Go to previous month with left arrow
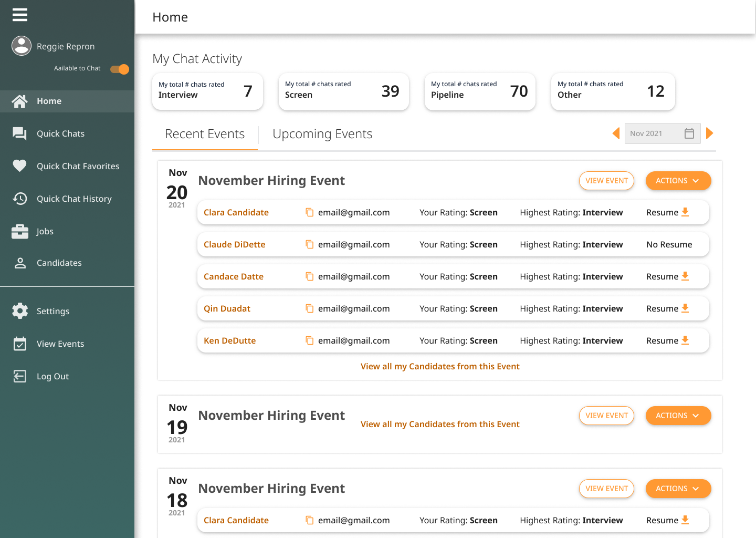 click(616, 133)
